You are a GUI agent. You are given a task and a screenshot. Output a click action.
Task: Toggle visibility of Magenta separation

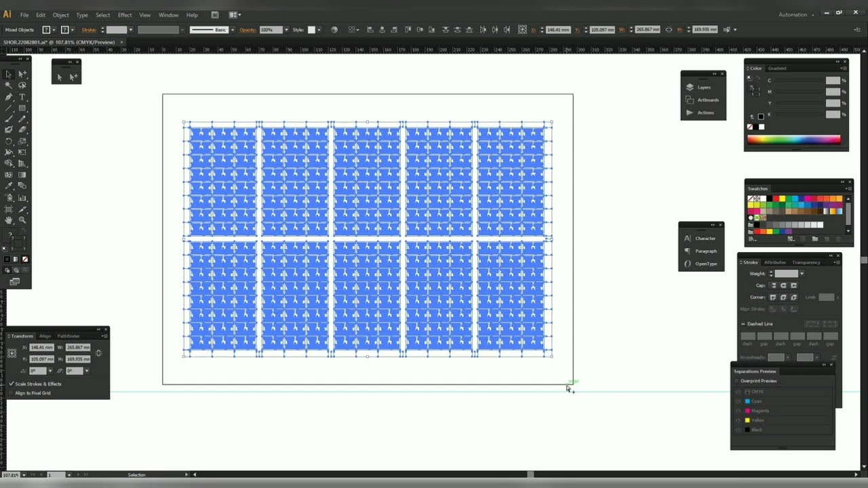(x=738, y=411)
